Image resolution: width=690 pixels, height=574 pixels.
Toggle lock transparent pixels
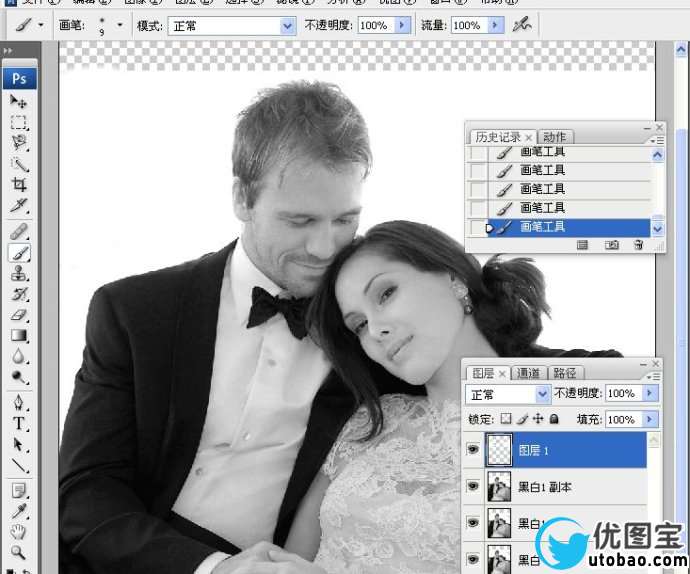[506, 419]
